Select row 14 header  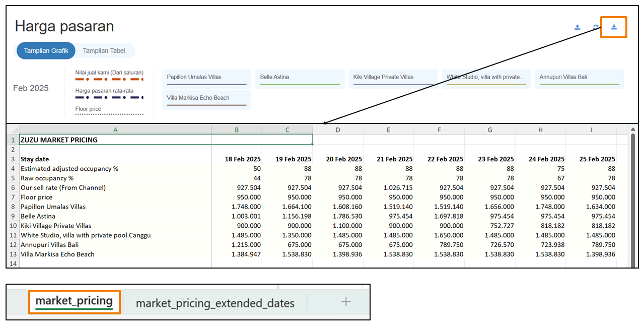[x=13, y=264]
